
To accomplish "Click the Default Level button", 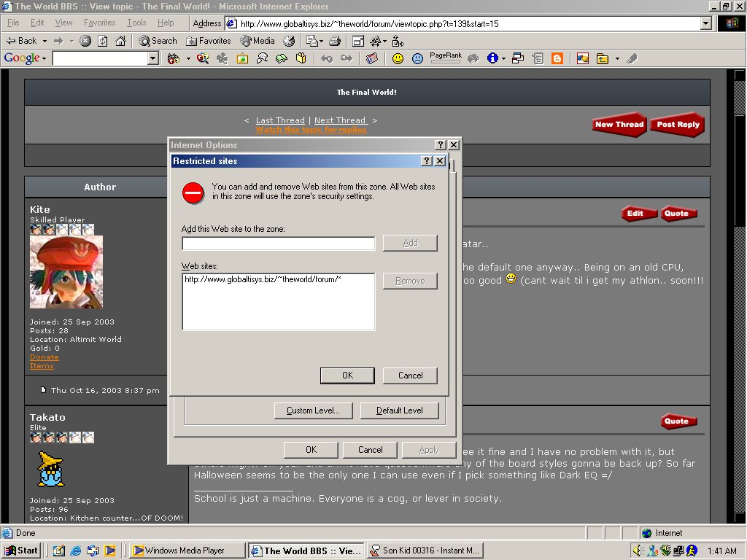I will click(399, 411).
